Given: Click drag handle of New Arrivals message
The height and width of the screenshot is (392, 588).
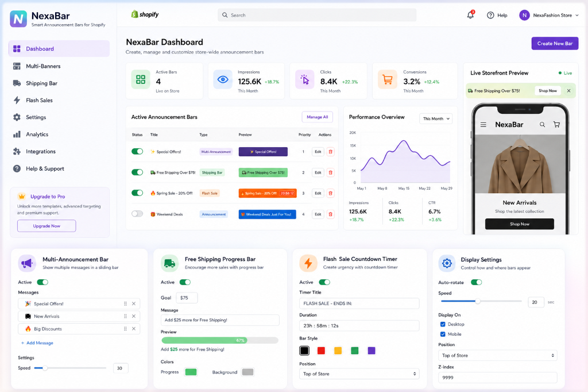Looking at the screenshot, I should coord(125,316).
